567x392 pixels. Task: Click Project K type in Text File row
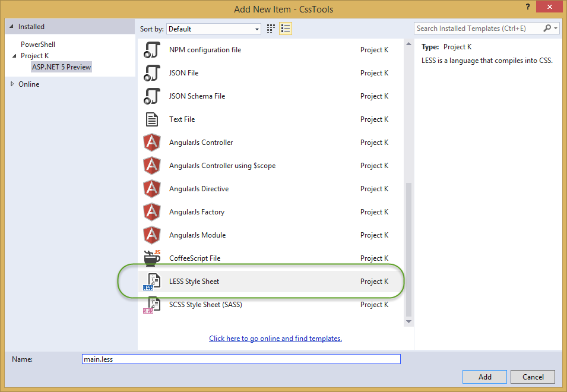coord(374,119)
